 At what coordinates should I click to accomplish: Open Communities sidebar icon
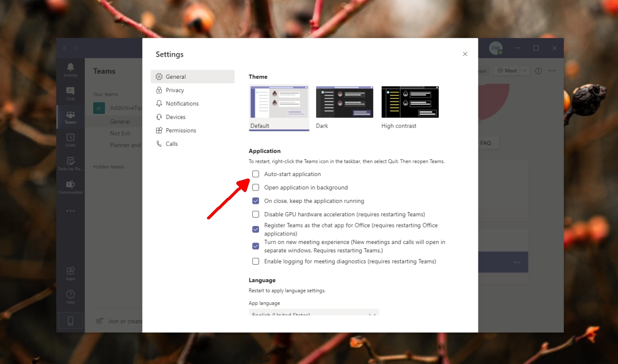click(x=71, y=187)
